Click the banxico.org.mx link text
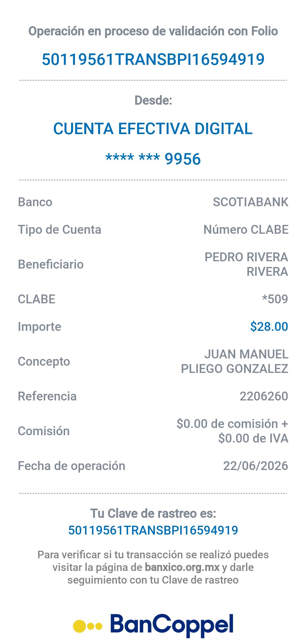The height and width of the screenshot is (644, 306). pyautogui.click(x=182, y=567)
